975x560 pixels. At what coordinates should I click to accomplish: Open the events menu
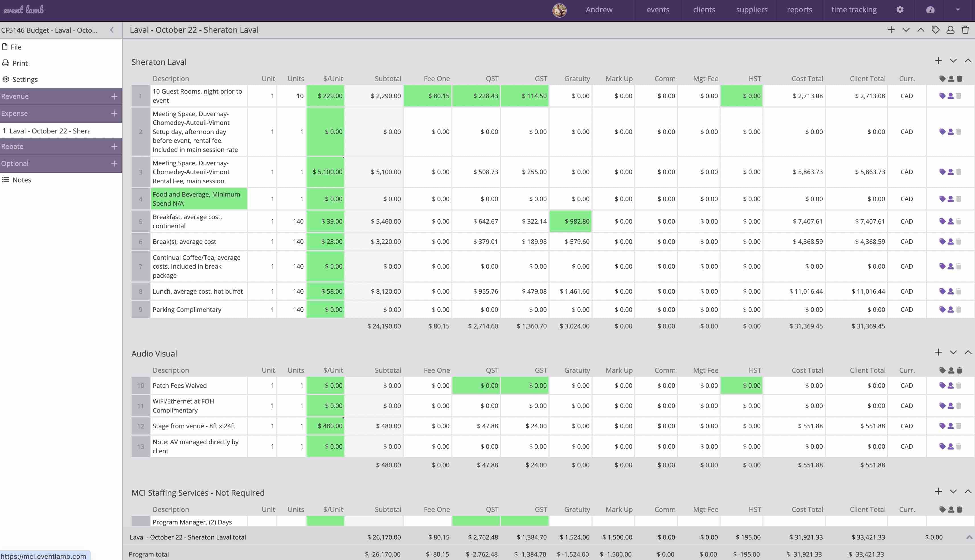click(x=657, y=10)
